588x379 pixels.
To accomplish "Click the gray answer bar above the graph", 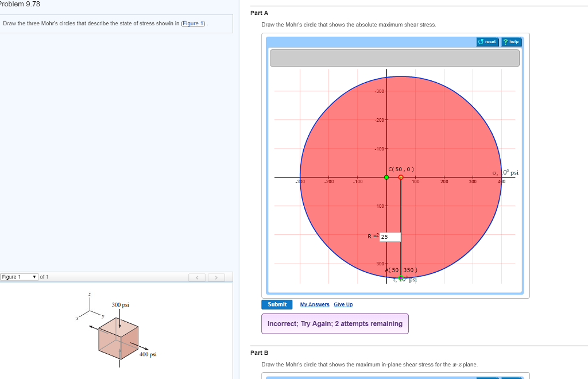I will pos(394,57).
